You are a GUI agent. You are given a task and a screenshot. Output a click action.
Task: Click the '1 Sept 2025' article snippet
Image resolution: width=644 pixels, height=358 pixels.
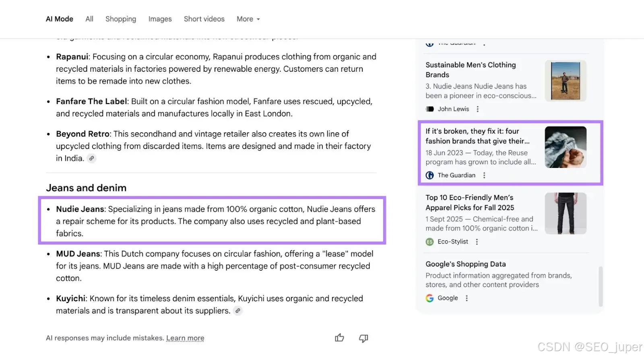481,224
